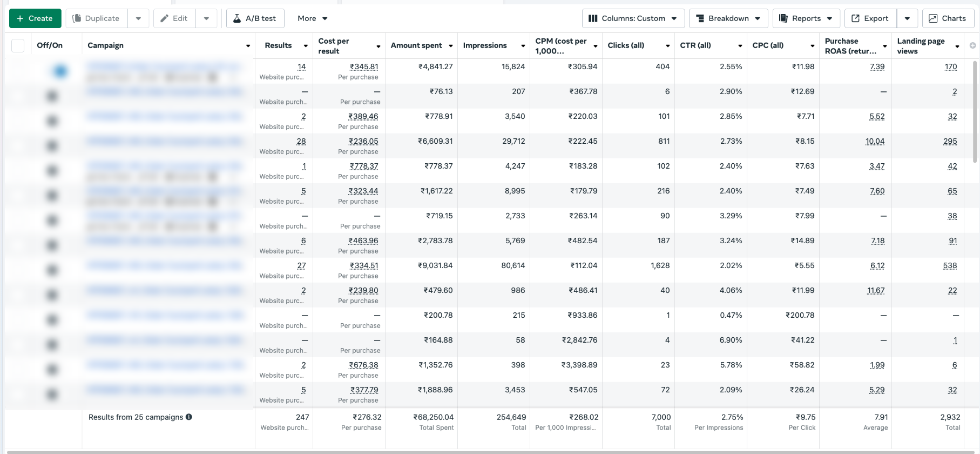Click the Edit pencil button
Screen dimensions: 980x454
(x=174, y=18)
